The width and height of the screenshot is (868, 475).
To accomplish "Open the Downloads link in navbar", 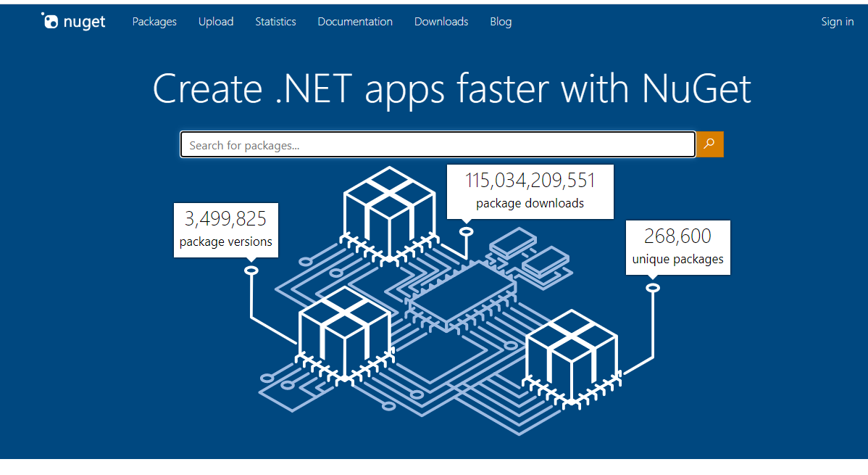I will [x=441, y=22].
